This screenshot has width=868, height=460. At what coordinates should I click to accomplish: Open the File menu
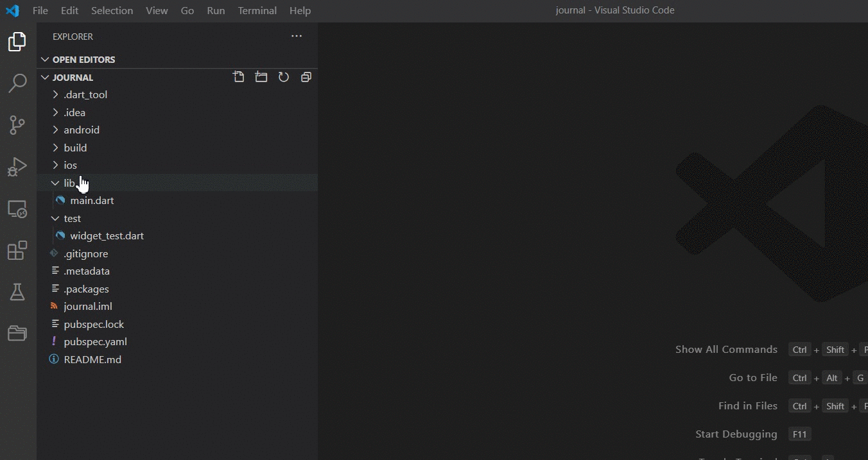click(x=40, y=10)
